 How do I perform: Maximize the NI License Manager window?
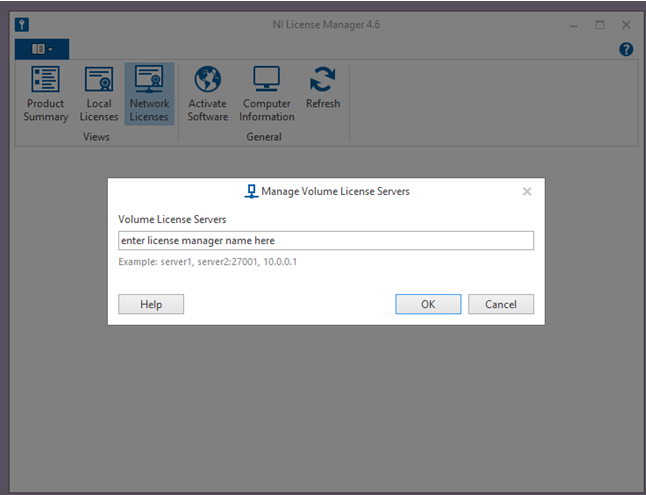[600, 25]
